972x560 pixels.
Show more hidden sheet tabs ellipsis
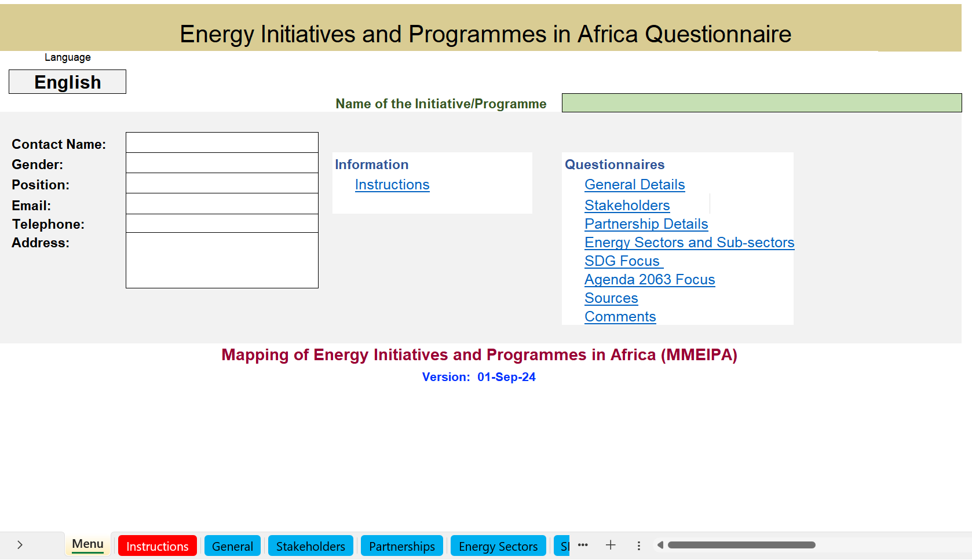pyautogui.click(x=583, y=545)
